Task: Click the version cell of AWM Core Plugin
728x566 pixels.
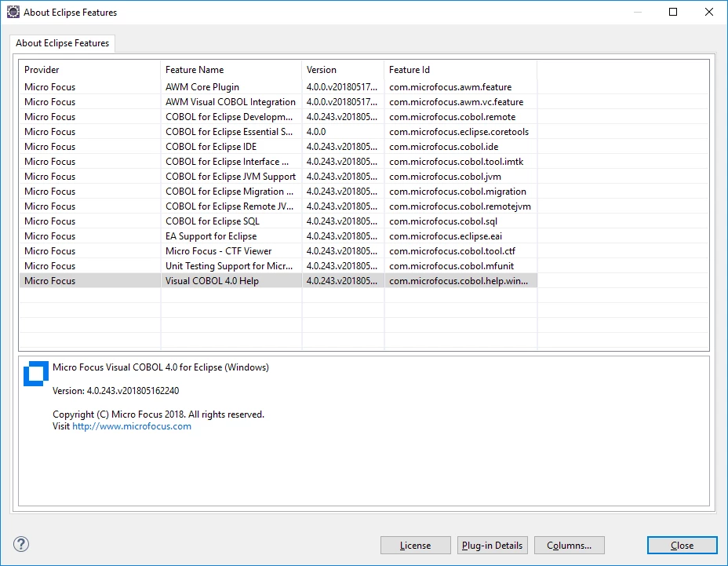Action: (x=342, y=87)
